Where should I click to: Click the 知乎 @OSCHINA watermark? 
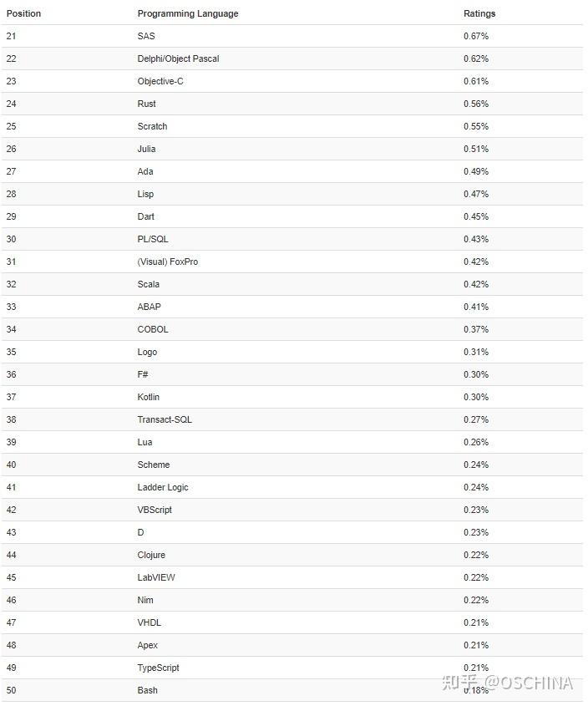[x=508, y=683]
